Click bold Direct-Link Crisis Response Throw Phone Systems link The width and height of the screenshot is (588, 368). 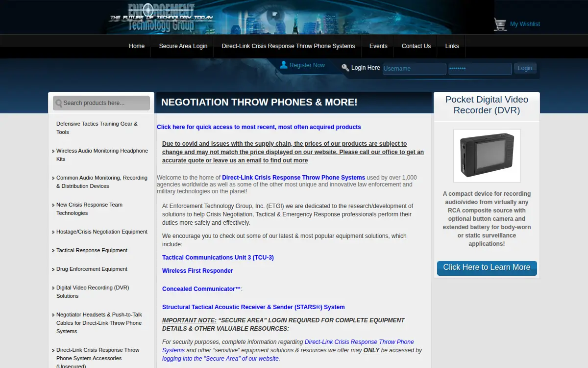coord(294,178)
